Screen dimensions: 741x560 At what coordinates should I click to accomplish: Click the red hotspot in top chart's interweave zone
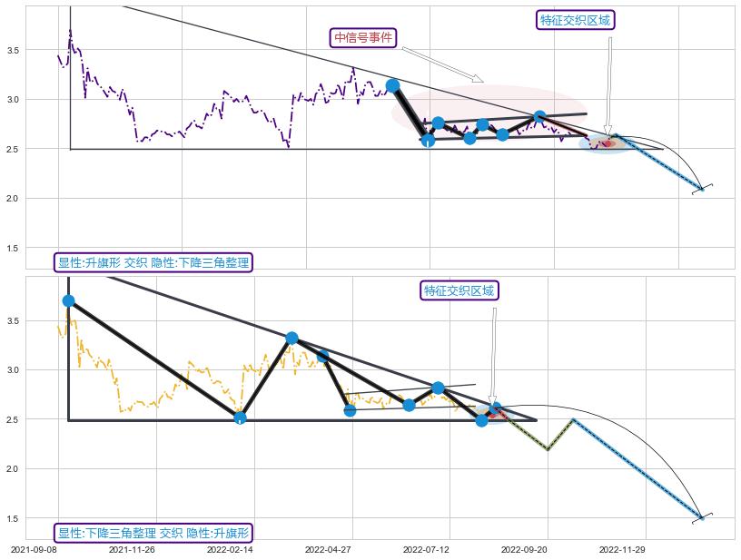(x=606, y=142)
